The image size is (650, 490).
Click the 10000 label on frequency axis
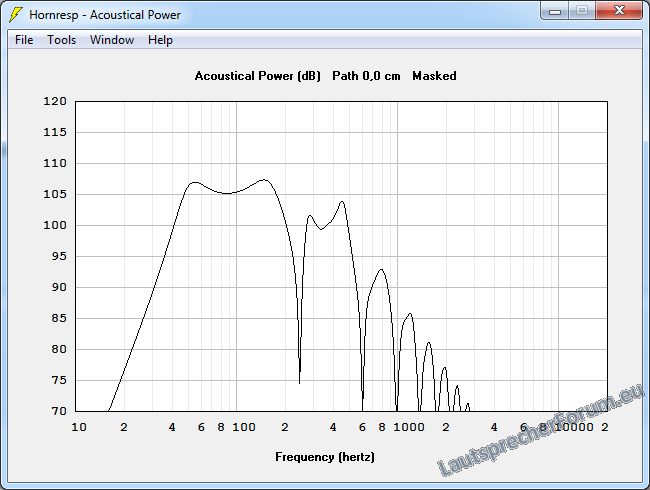click(x=573, y=428)
